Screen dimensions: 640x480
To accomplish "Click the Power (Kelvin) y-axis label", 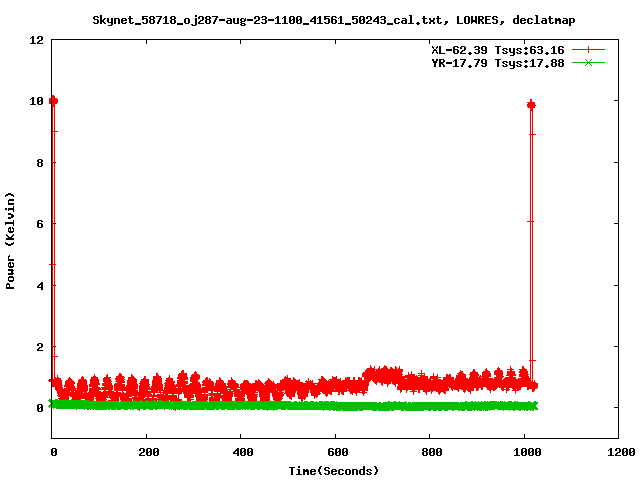I will pyautogui.click(x=10, y=241).
